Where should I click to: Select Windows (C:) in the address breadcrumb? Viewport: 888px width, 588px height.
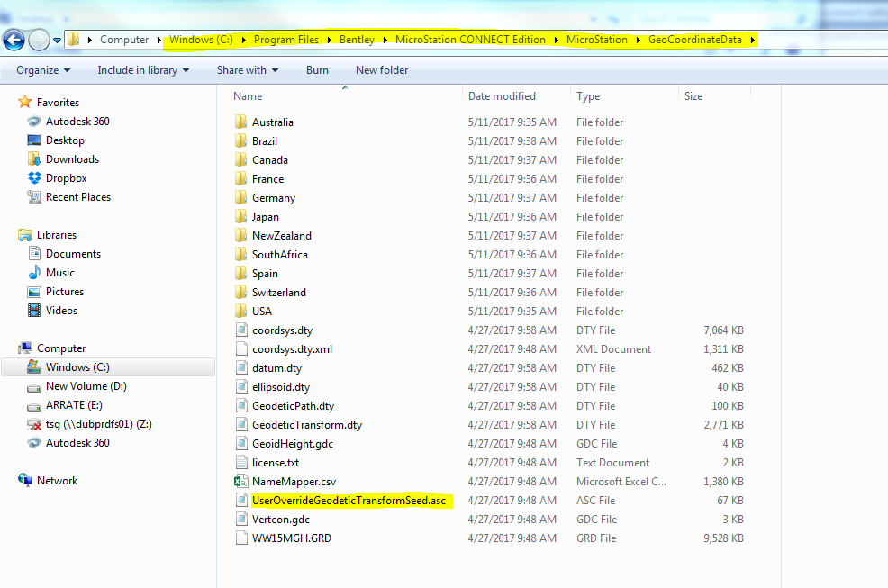point(201,40)
